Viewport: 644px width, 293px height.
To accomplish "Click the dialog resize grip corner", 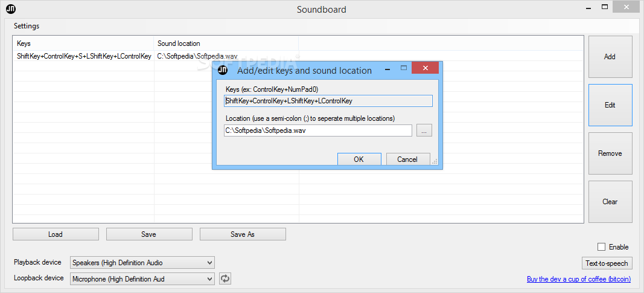I will [435, 162].
